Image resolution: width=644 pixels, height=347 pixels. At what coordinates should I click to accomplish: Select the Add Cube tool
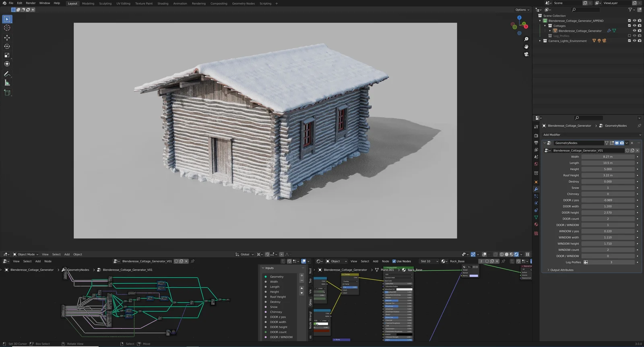(x=7, y=92)
